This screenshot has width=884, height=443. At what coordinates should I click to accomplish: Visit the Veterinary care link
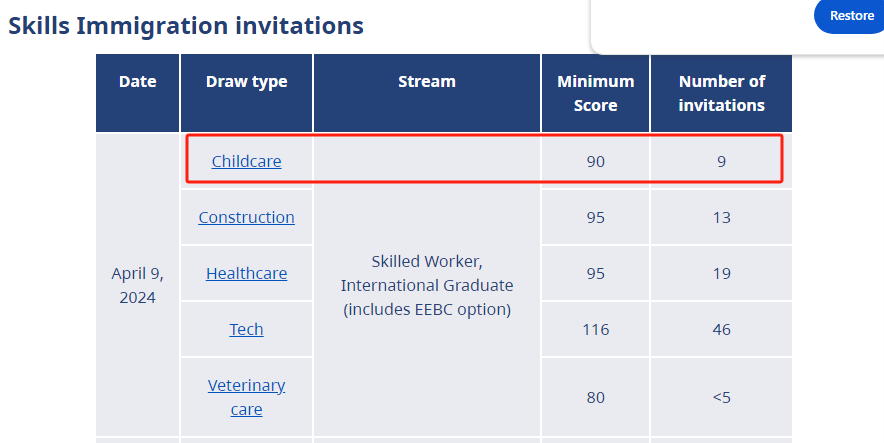click(246, 397)
